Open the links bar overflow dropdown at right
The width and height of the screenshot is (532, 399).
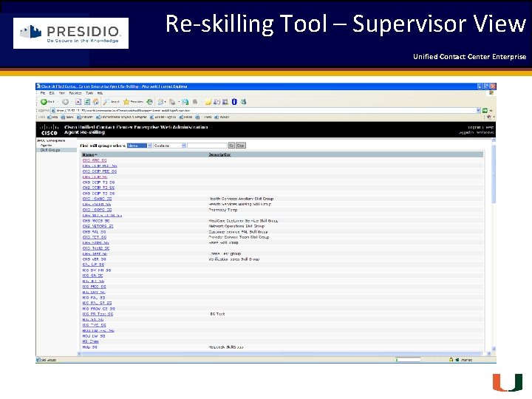[x=494, y=117]
